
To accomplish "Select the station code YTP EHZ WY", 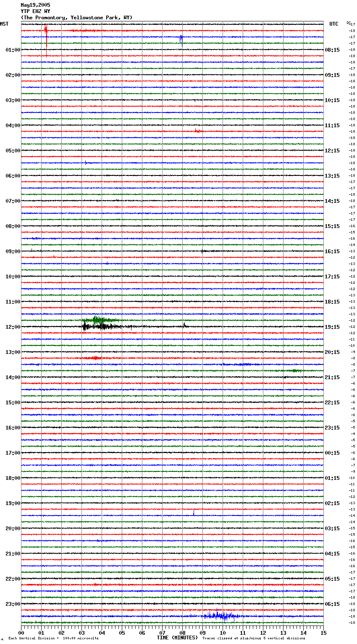I will click(x=35, y=11).
